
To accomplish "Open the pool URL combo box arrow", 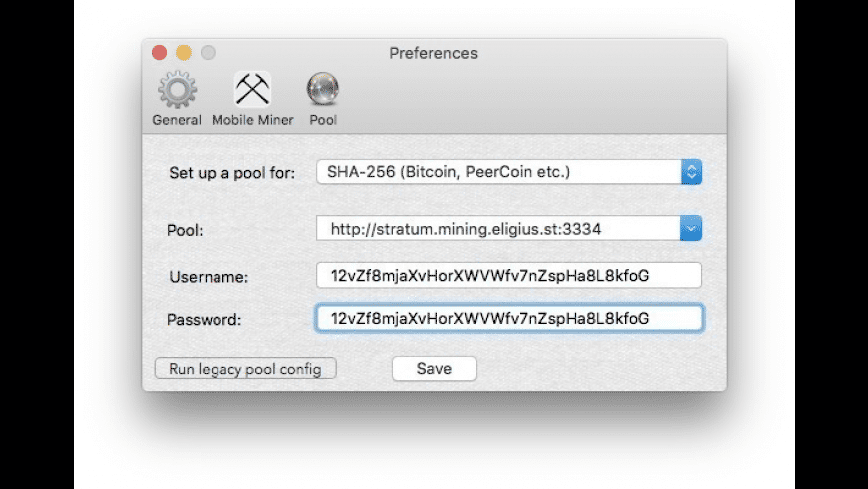I will pyautogui.click(x=692, y=229).
